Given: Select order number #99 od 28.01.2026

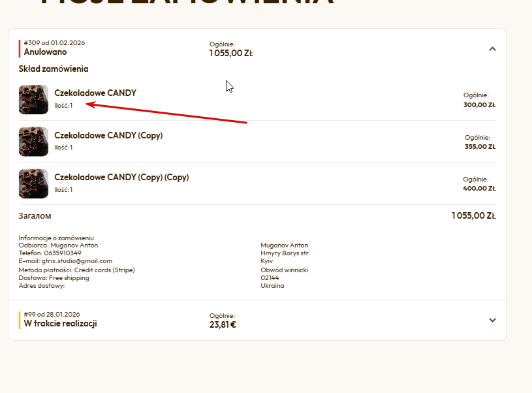Looking at the screenshot, I should click(52, 315).
